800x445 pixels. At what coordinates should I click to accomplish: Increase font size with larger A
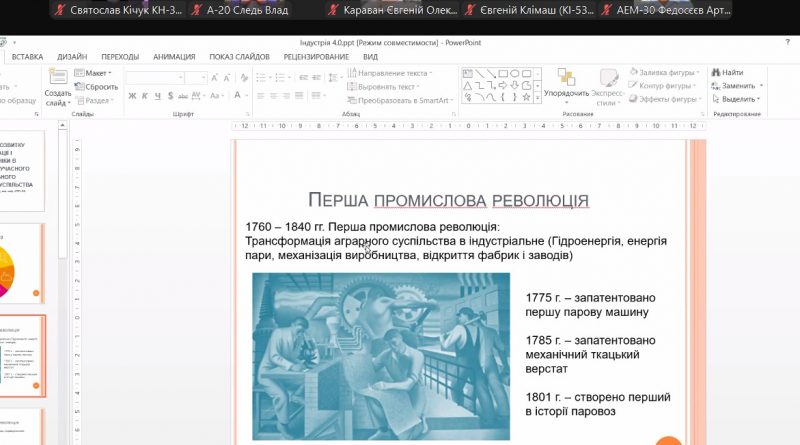click(214, 78)
